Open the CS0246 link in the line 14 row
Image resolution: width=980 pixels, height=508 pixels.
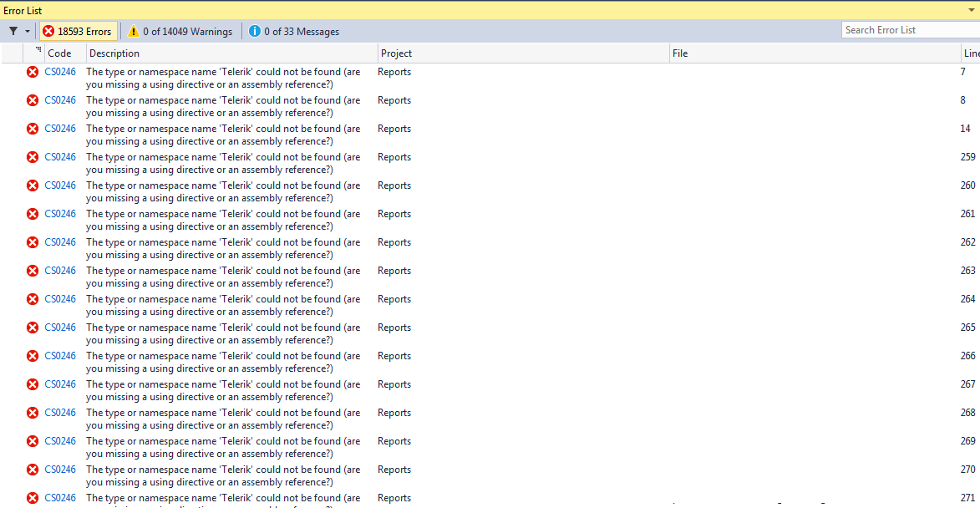tap(60, 129)
